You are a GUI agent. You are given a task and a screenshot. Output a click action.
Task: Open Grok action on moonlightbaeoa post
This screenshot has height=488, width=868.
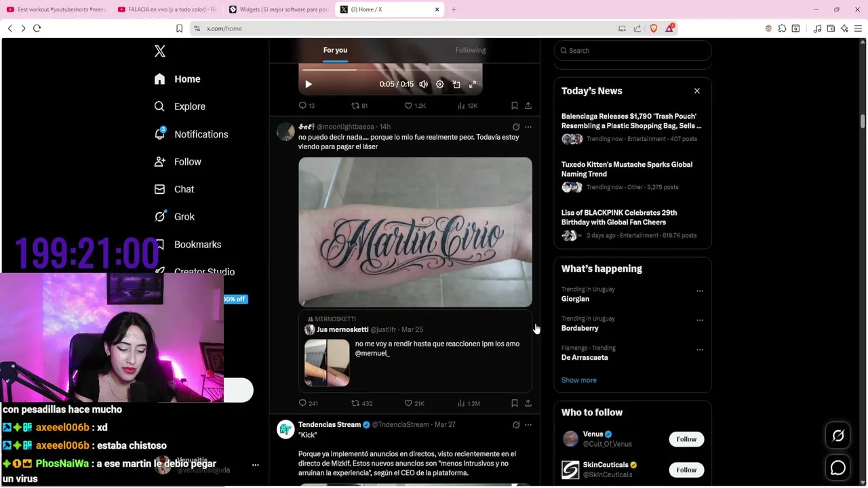516,127
